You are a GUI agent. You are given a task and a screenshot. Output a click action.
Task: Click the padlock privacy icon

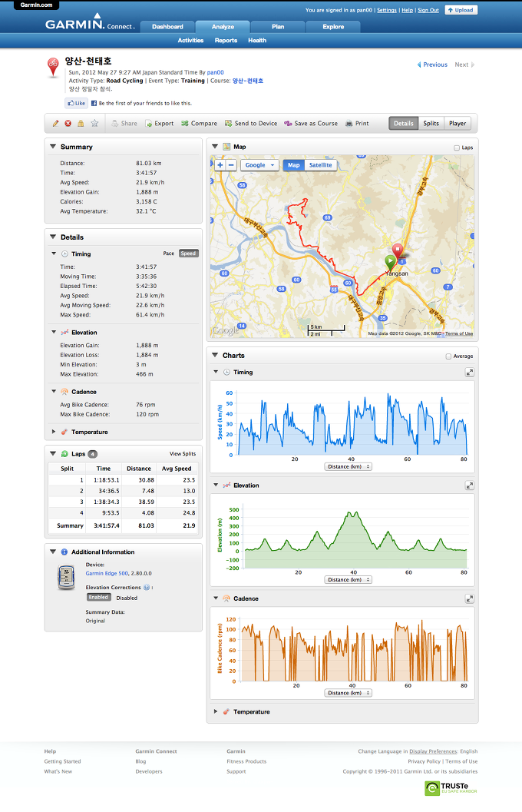coord(81,123)
